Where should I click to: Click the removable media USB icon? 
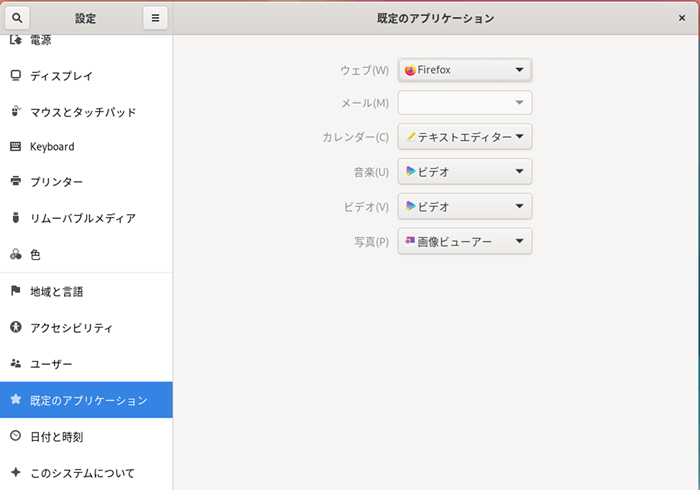click(x=16, y=218)
